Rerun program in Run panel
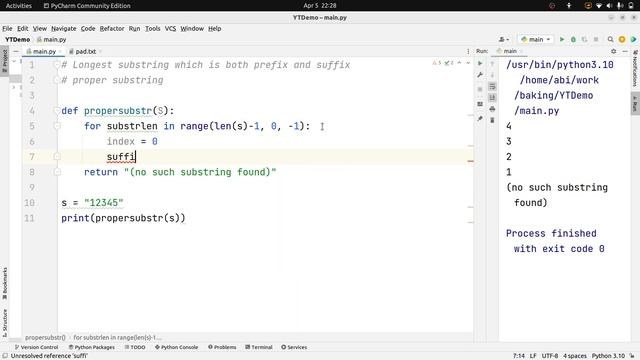Screen dimensions: 640x360 coord(480,63)
